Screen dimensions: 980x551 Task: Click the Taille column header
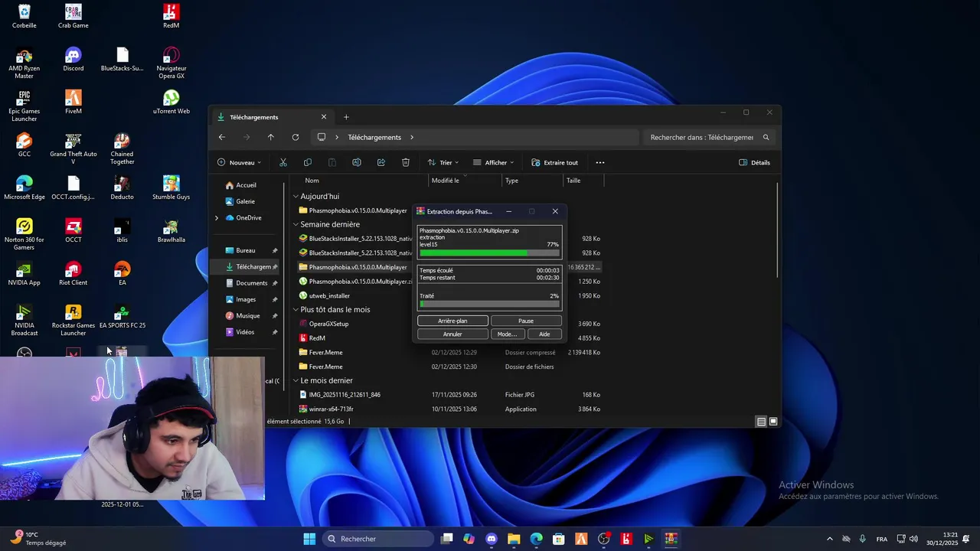pos(573,181)
